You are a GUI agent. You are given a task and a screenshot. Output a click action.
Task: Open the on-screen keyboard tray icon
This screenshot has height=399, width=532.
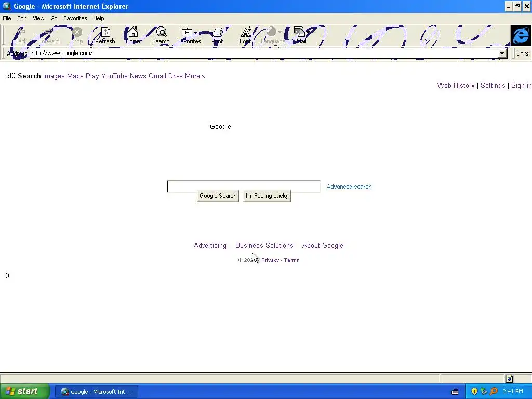click(x=455, y=392)
